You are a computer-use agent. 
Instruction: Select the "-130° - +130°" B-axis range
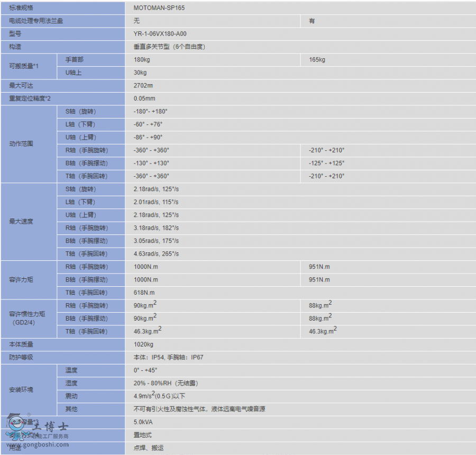pos(151,163)
